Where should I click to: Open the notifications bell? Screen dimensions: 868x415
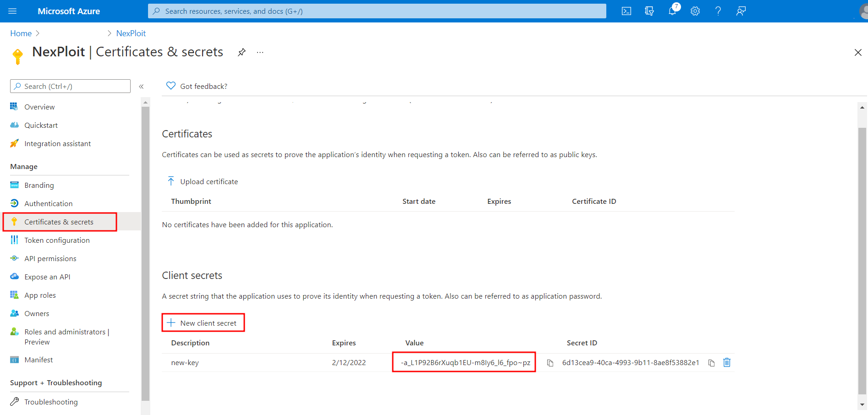coord(673,11)
